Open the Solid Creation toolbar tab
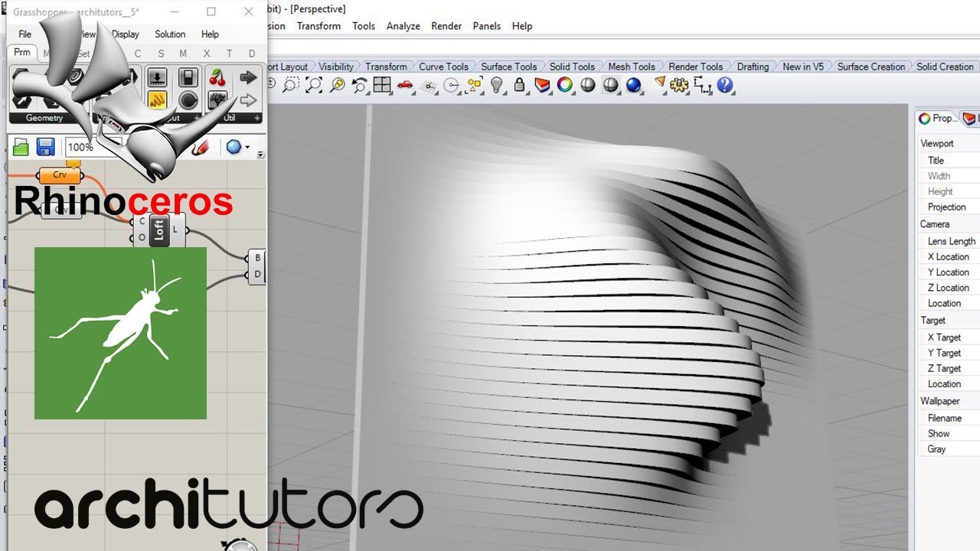This screenshot has width=980, height=551. pyautogui.click(x=945, y=67)
